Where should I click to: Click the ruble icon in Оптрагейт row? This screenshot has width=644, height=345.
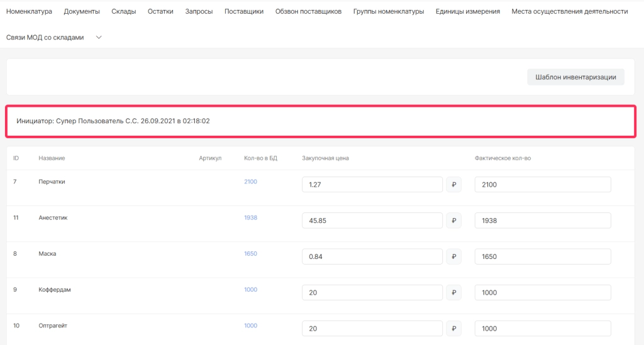(x=453, y=329)
